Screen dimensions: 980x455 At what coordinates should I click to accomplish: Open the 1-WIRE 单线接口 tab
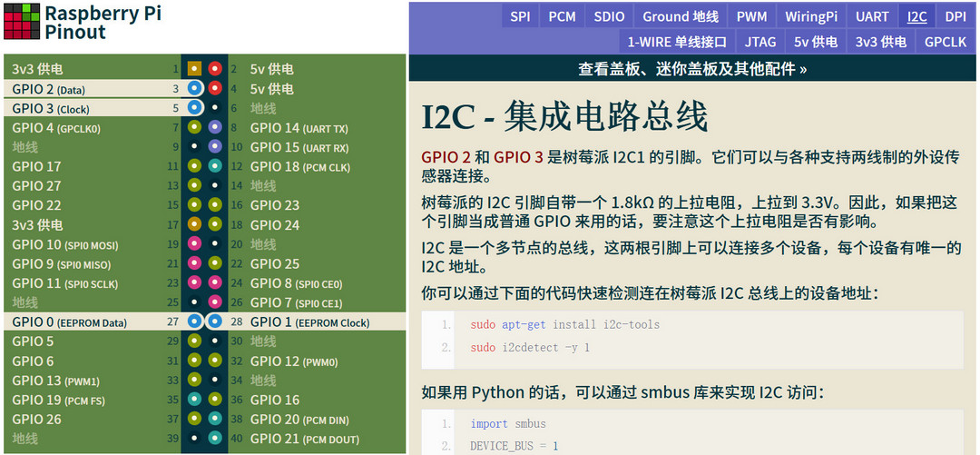pos(678,42)
